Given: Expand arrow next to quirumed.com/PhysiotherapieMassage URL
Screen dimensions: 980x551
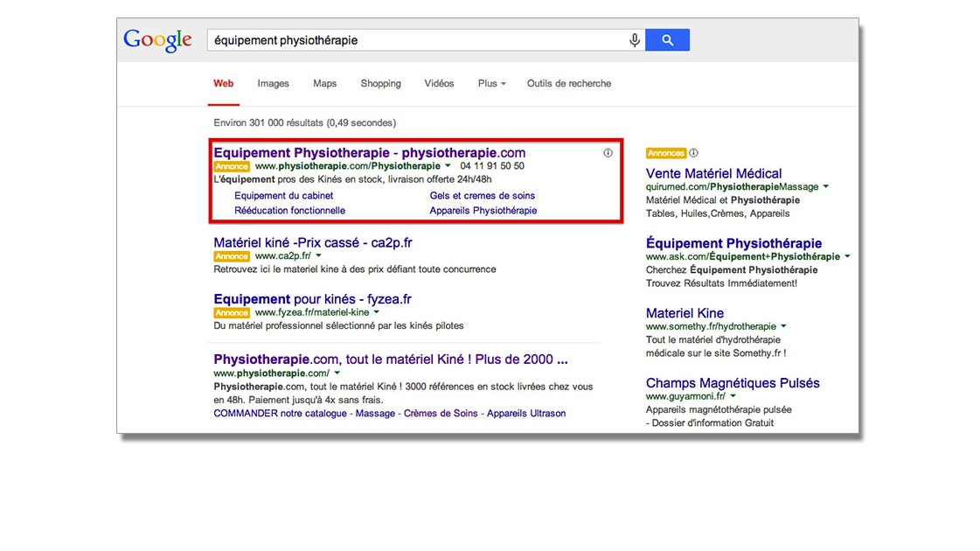Looking at the screenshot, I should tap(825, 186).
